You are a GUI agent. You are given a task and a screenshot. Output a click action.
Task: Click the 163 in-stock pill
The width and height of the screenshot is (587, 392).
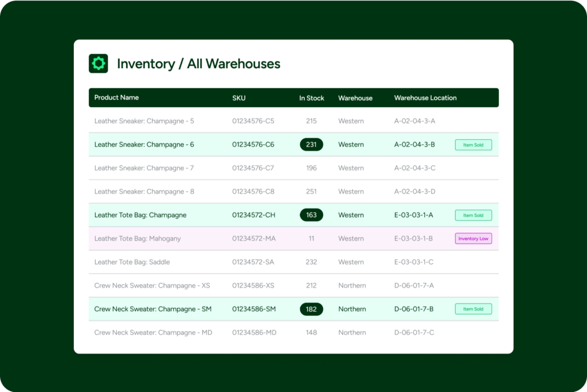pyautogui.click(x=311, y=215)
